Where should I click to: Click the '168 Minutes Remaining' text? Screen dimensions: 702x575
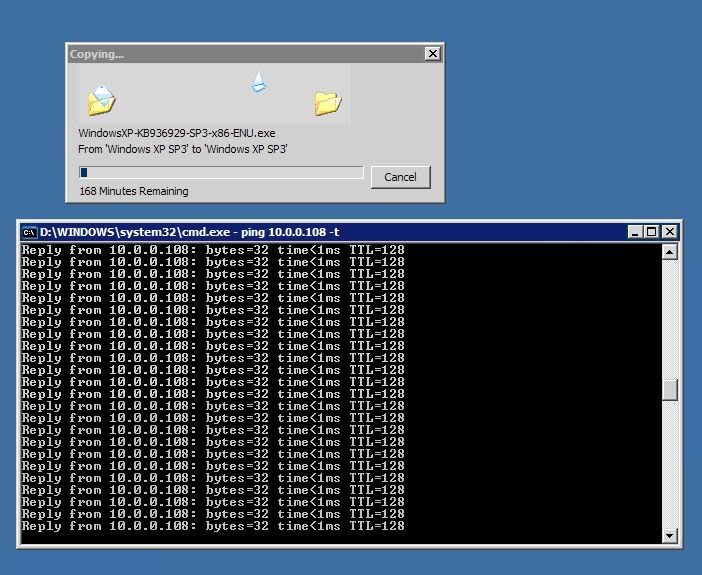point(134,191)
